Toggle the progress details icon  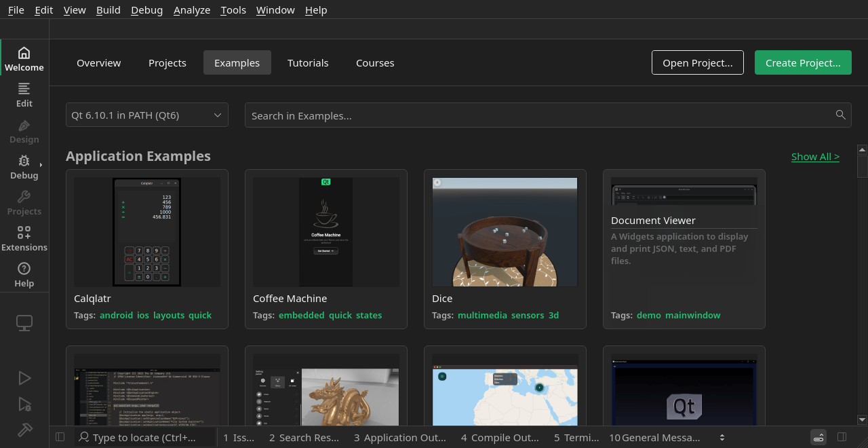coord(818,437)
